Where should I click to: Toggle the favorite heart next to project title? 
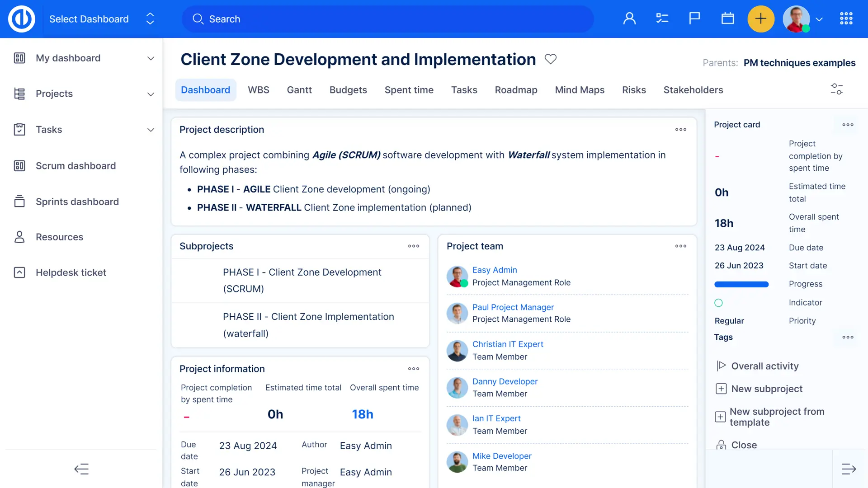point(550,59)
